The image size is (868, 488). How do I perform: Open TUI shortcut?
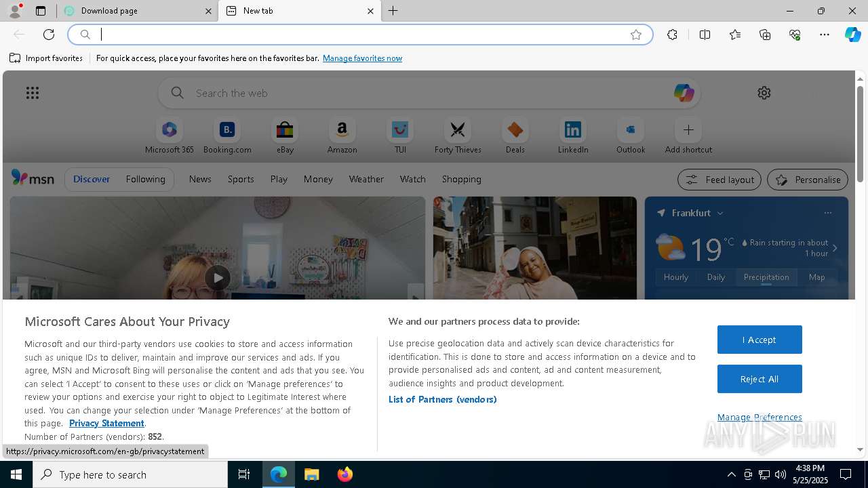click(x=400, y=137)
